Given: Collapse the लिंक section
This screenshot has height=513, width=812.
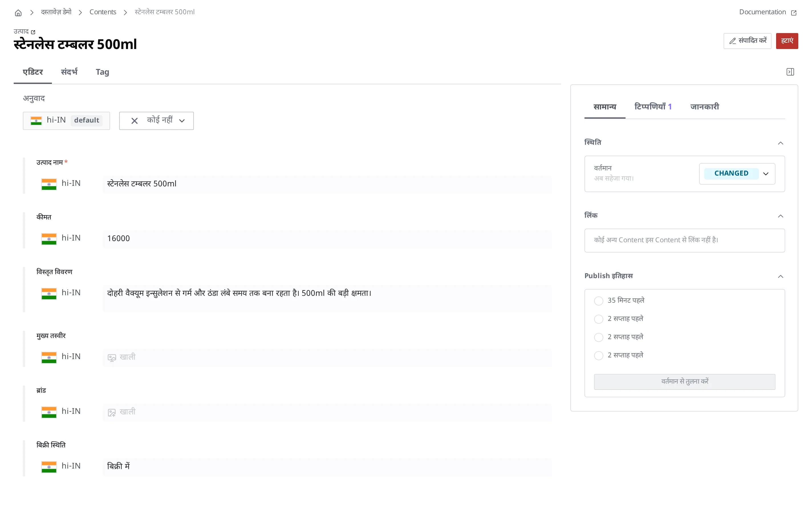Looking at the screenshot, I should coord(780,216).
